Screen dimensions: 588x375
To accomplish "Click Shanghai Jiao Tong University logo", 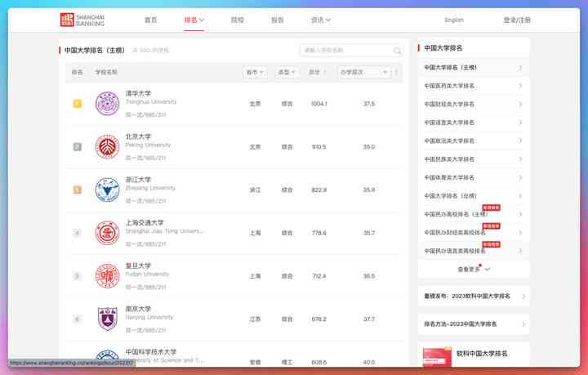I will coord(107,233).
